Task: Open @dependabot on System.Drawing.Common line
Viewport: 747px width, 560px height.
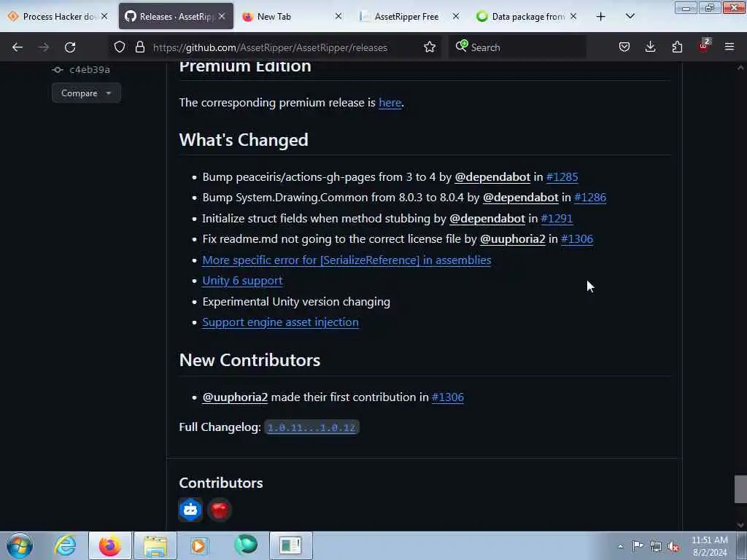Action: [x=520, y=198]
